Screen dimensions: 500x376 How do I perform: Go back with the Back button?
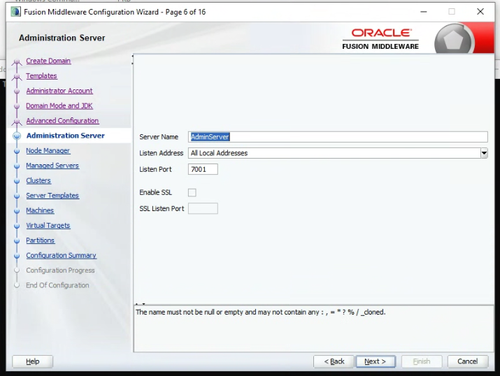[x=334, y=361]
